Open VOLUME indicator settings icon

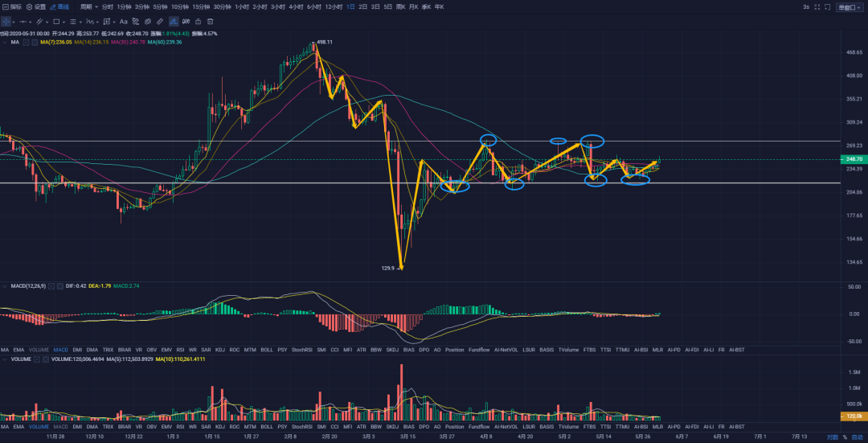(x=37, y=359)
